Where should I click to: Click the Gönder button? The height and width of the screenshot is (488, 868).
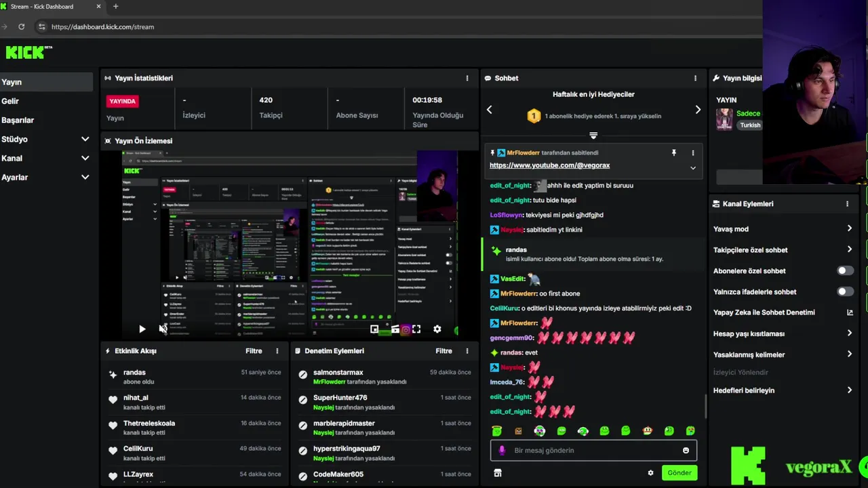[679, 473]
